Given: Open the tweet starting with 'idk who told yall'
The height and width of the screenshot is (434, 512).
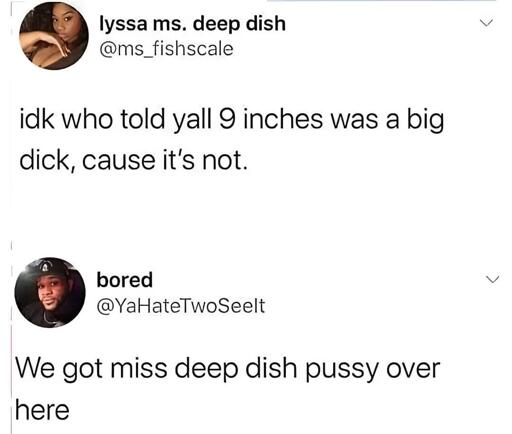Looking at the screenshot, I should 232,140.
